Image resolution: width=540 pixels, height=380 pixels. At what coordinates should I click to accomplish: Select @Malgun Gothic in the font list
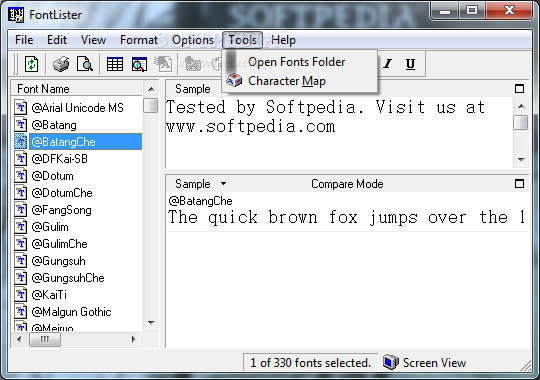point(71,312)
